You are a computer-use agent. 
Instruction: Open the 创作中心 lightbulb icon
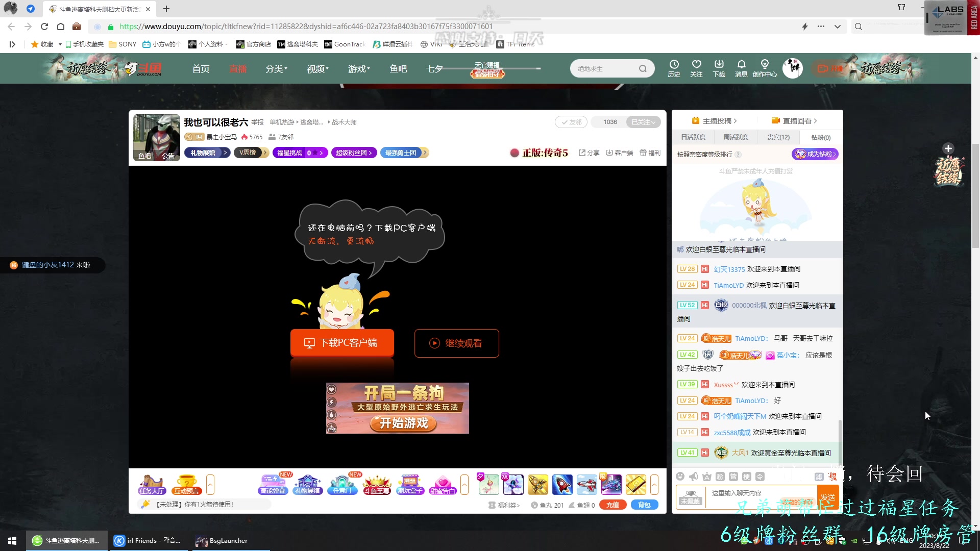[765, 68]
